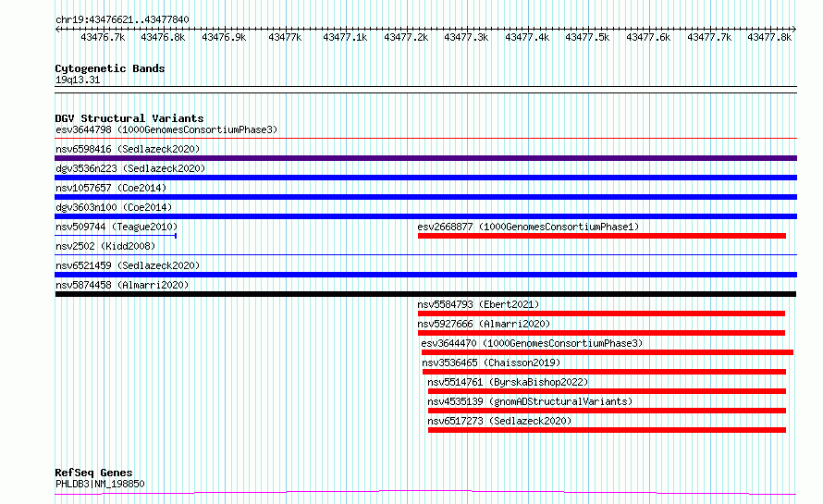
Task: Click the esv2668877 red variant bar
Action: [601, 236]
